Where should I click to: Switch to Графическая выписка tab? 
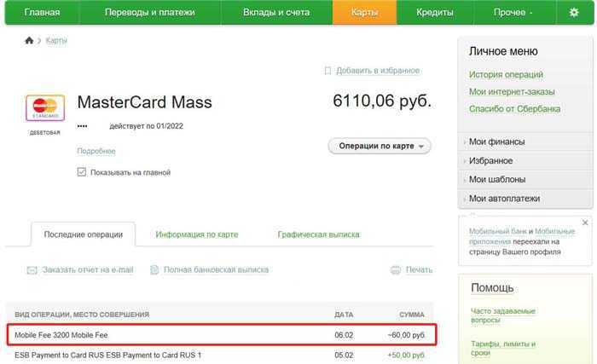point(318,234)
